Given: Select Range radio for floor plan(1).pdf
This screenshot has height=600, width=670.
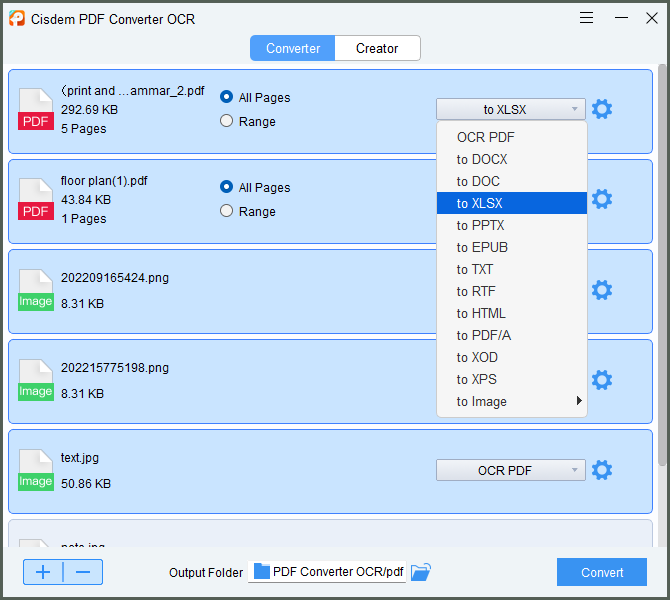Looking at the screenshot, I should (227, 211).
